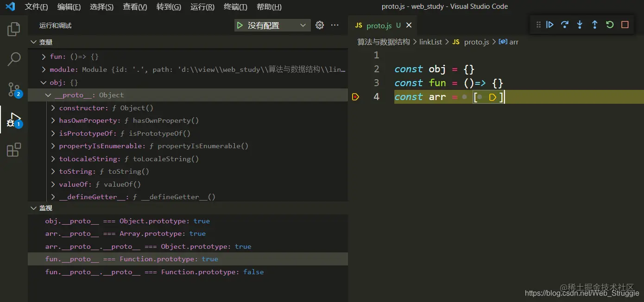Expand the propertyIsEnumerable entry

click(x=53, y=146)
